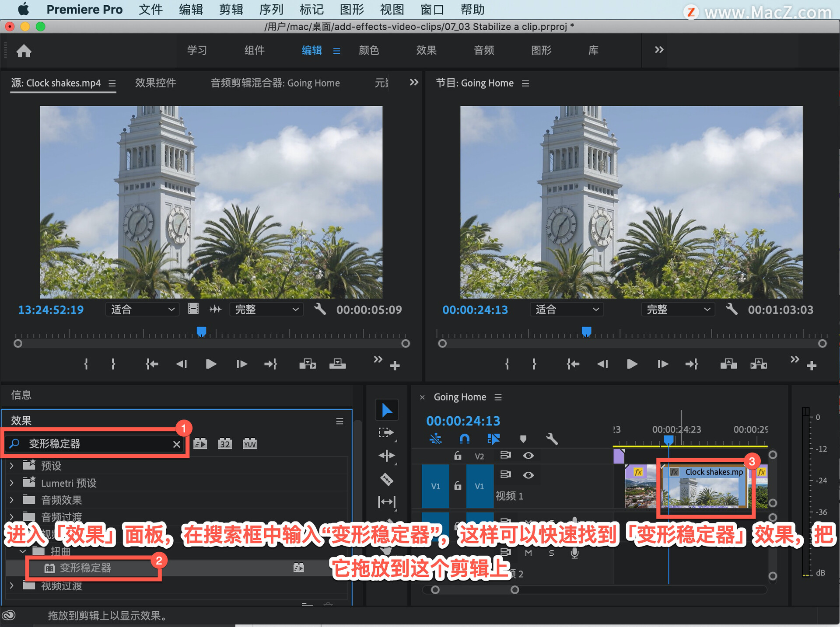Toggle snapping with the magnet icon
The width and height of the screenshot is (840, 627).
pos(464,439)
